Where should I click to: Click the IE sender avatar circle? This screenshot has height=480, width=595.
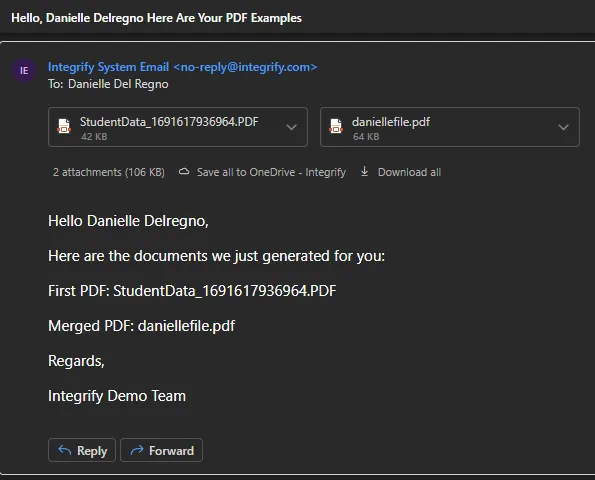(24, 71)
